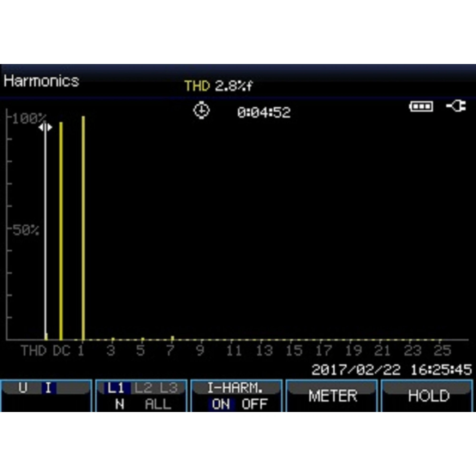The width and height of the screenshot is (476, 476).
Task: Click harmonic order 25 axis label
Action: [x=442, y=351]
